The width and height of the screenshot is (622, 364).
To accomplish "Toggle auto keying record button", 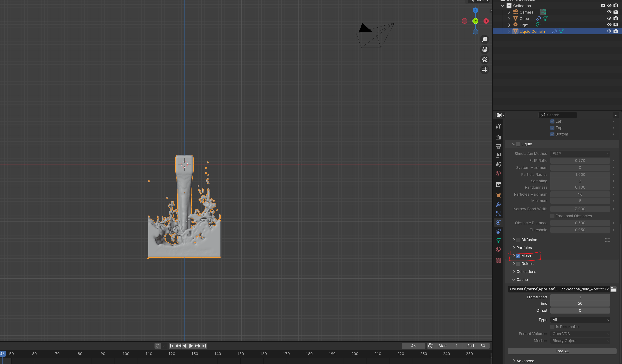I will tap(157, 346).
